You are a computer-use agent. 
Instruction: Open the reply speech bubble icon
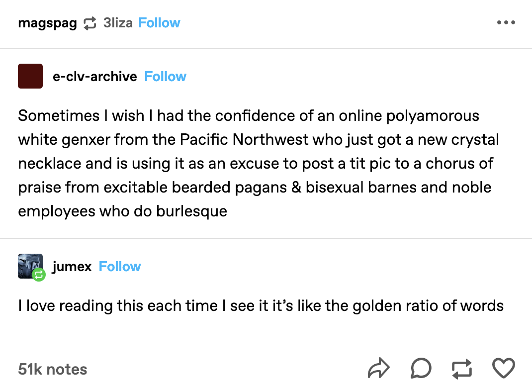tap(421, 368)
